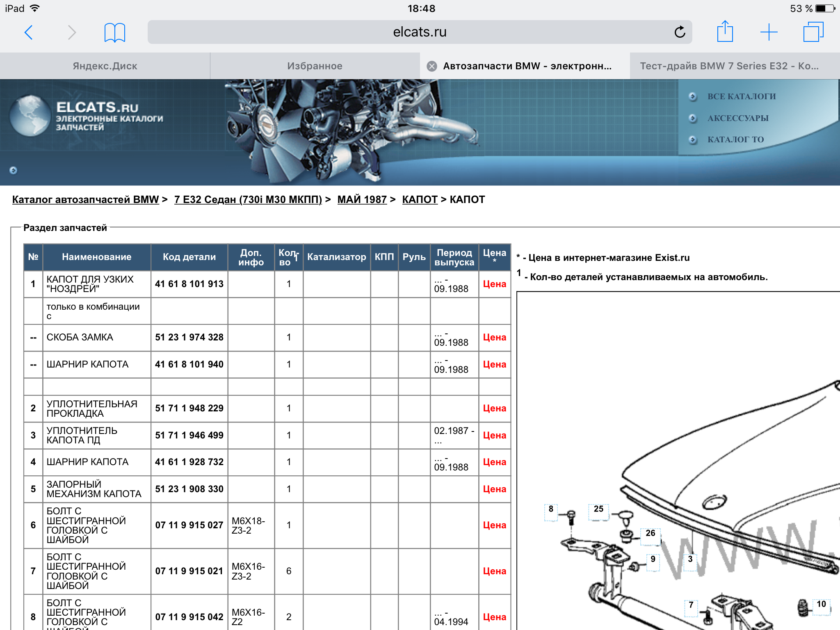The image size is (840, 630).
Task: Click part code 51 23 1 974 328
Action: click(x=189, y=337)
